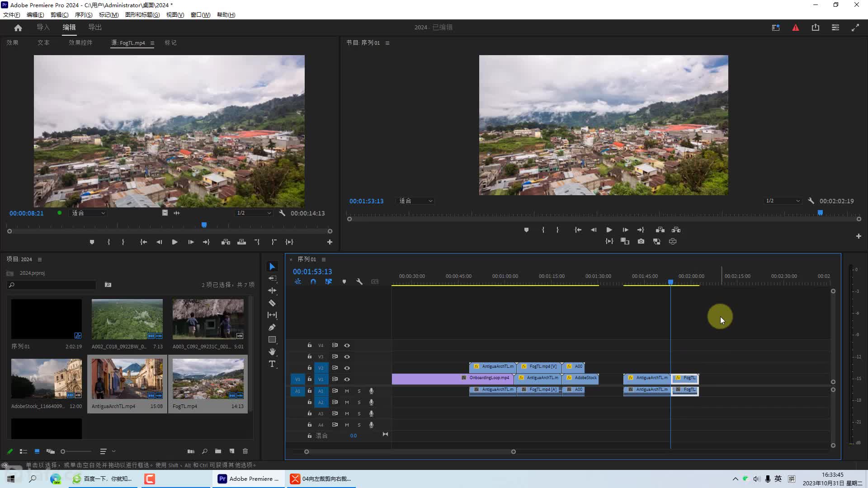Viewport: 868px width, 488px height.
Task: Open timeline settings wrench icon
Action: pos(359,282)
